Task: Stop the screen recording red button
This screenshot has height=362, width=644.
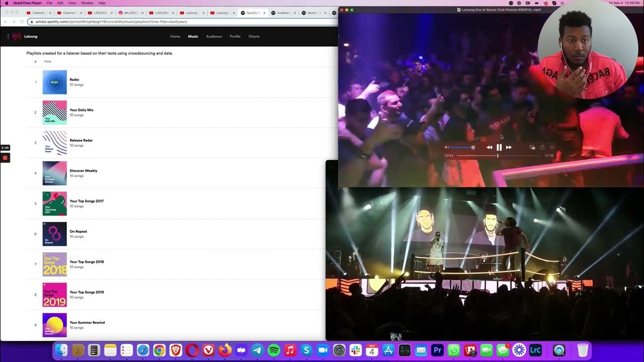Action: point(5,158)
